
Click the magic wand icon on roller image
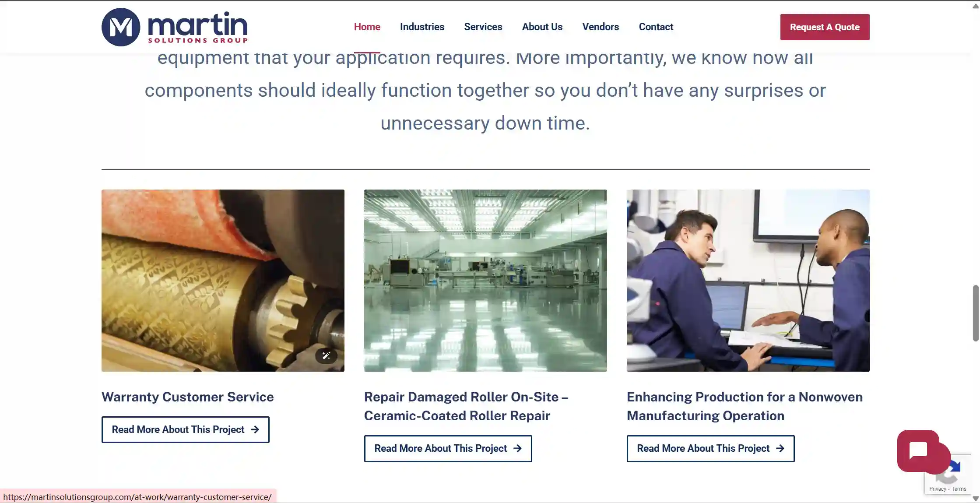326,355
